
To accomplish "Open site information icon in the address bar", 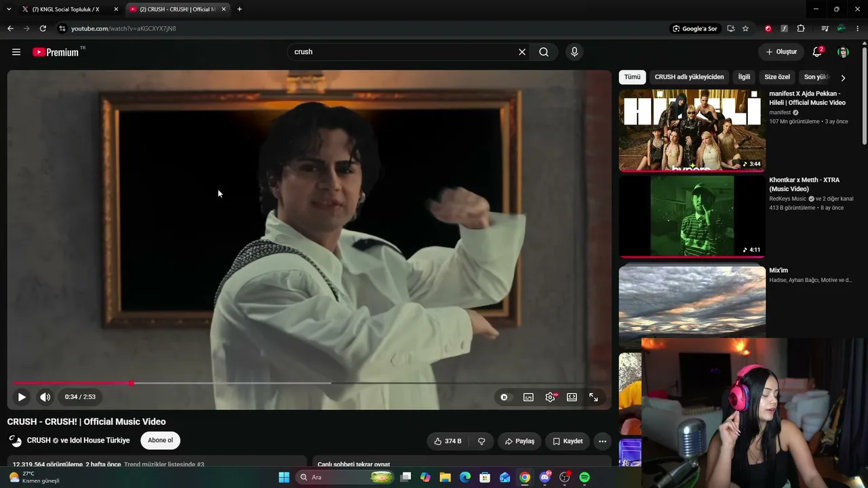I will click(x=62, y=28).
